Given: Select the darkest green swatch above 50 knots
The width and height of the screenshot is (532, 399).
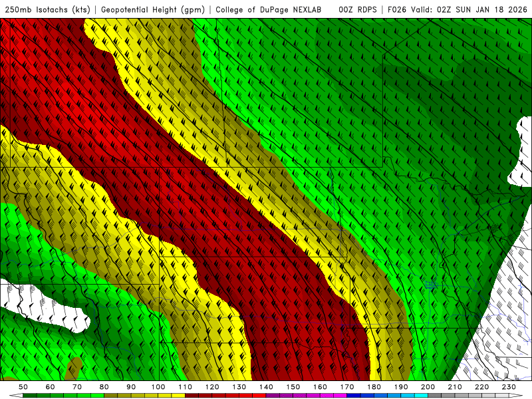Looking at the screenshot, I should [29, 396].
